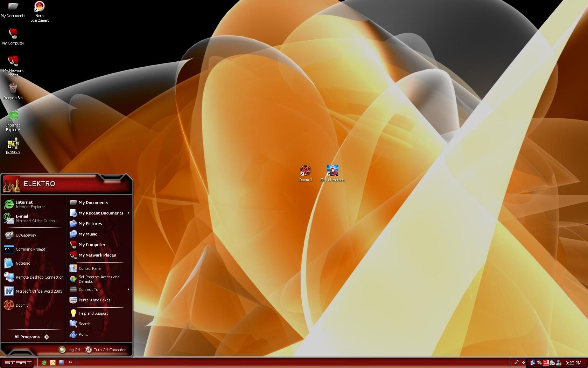The width and height of the screenshot is (588, 368).
Task: Click the 3:23 PM clock
Action: click(573, 363)
